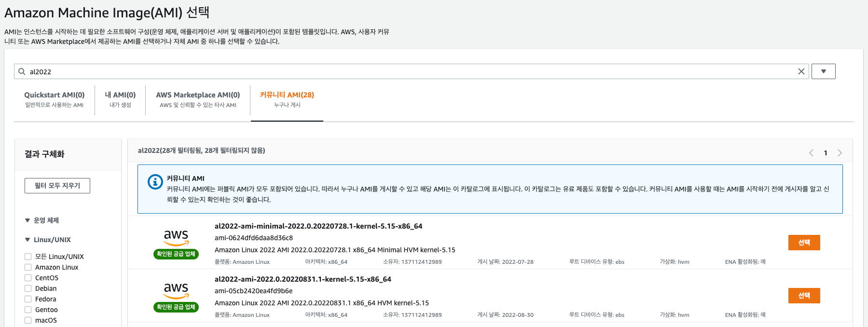
Task: Click the 결과 구체화 panel heading
Action: [44, 154]
